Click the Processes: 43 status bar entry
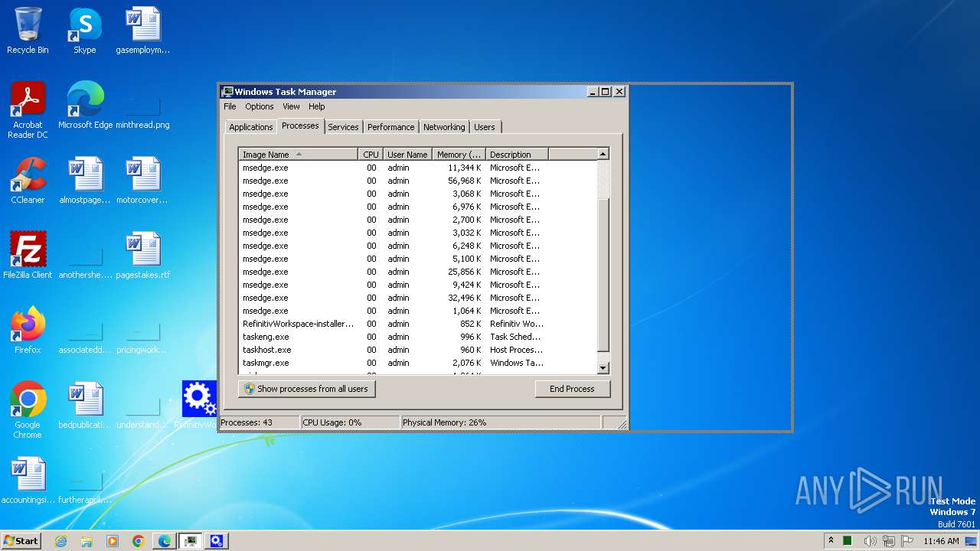This screenshot has width=980, height=551. (x=259, y=422)
